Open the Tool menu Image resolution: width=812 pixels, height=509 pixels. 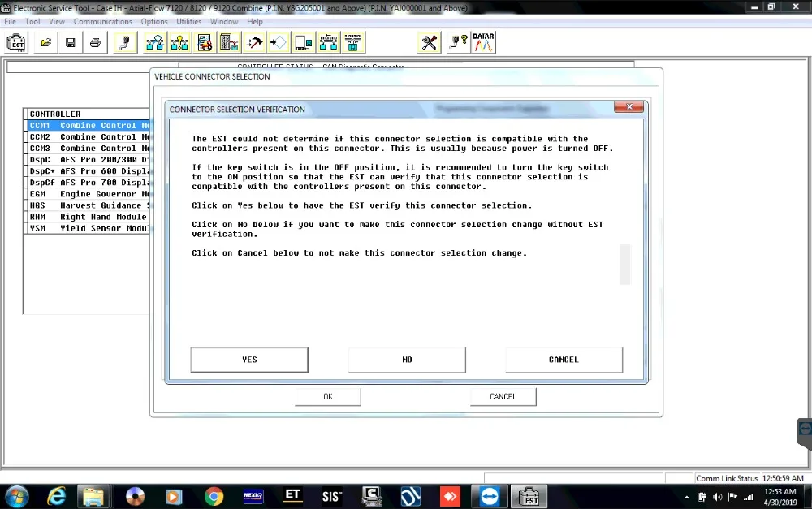click(32, 21)
